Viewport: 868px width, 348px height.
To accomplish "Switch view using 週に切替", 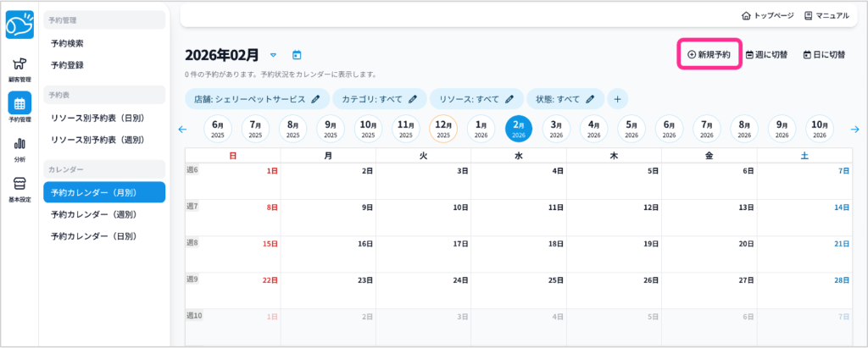I will (x=766, y=55).
